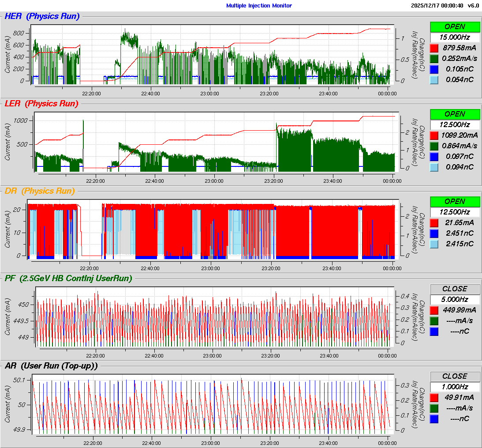This screenshot has height=448, width=482.
Task: Click the HER OPEN status button
Action: tap(455, 27)
